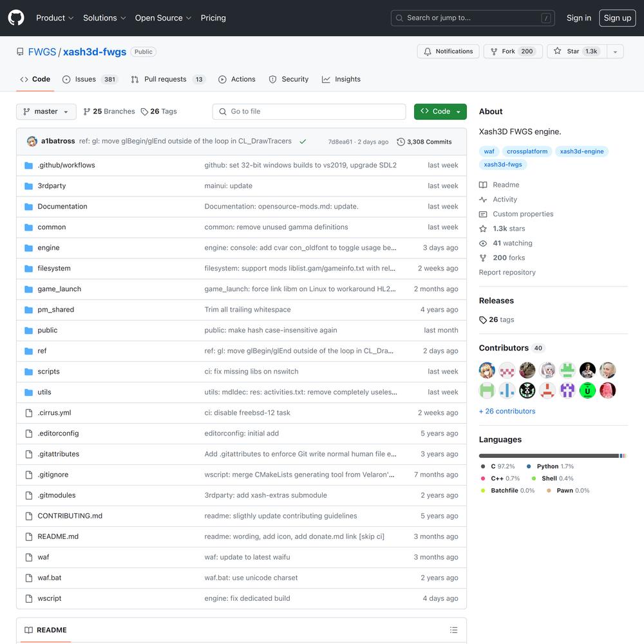Viewport: 644px width, 644px height.
Task: Open the Pull requests tab
Action: (x=168, y=79)
